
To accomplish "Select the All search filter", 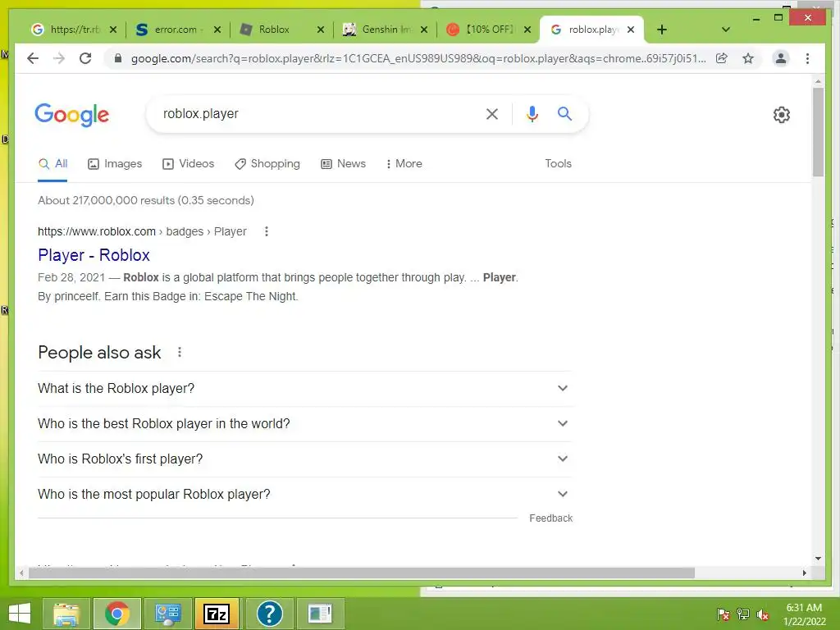I will point(52,164).
